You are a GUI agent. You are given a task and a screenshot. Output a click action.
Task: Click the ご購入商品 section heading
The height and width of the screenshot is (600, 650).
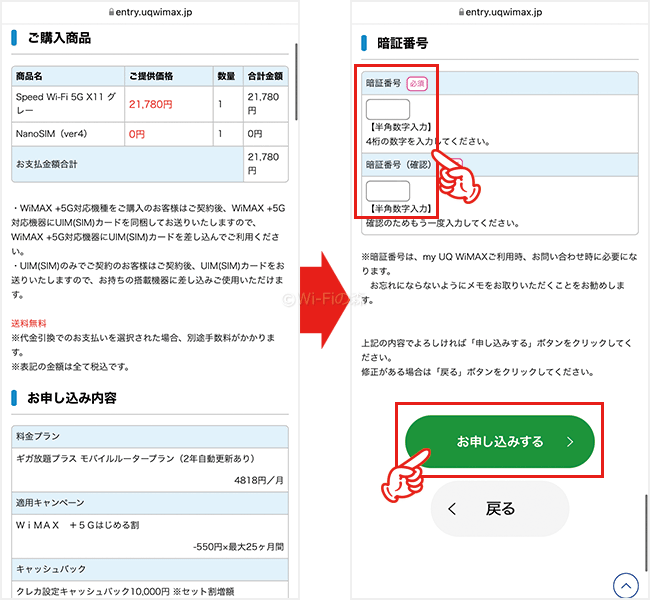click(x=59, y=38)
